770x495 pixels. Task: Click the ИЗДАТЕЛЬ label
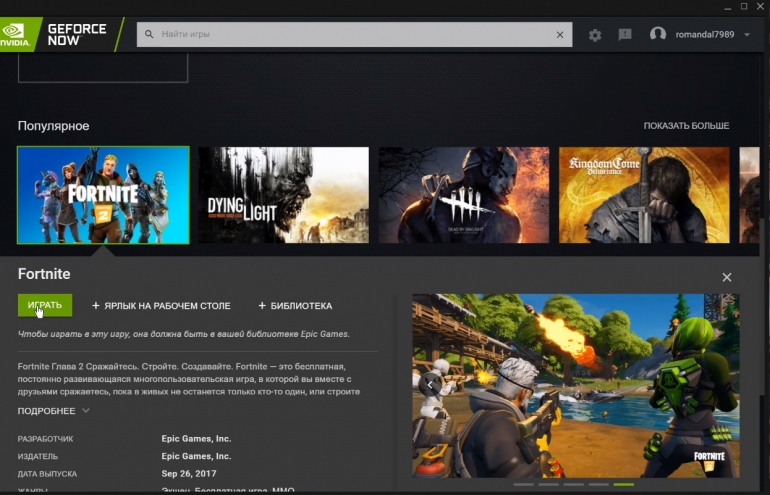38,456
